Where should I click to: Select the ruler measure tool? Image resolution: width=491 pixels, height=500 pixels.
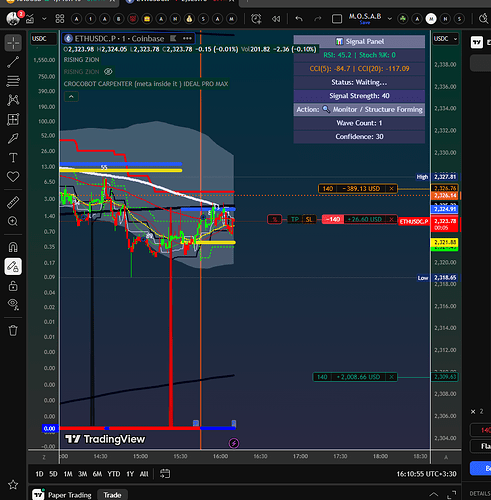click(13, 202)
